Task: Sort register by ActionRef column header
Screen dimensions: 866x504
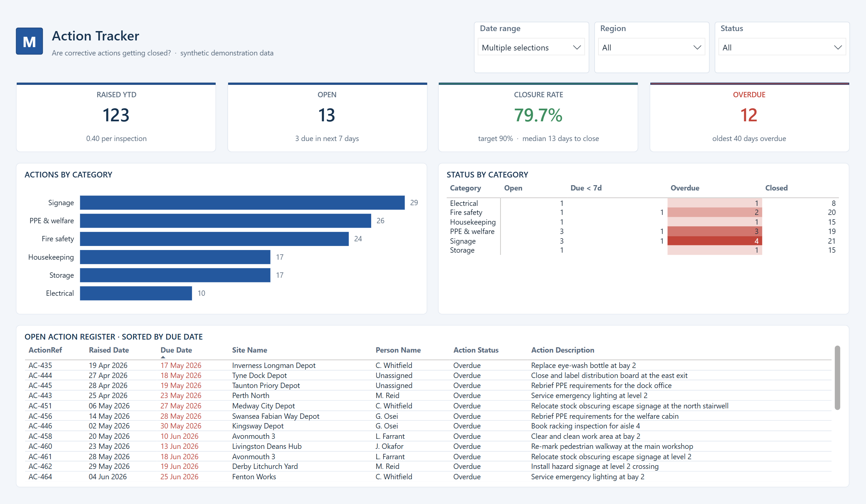Action: (45, 350)
